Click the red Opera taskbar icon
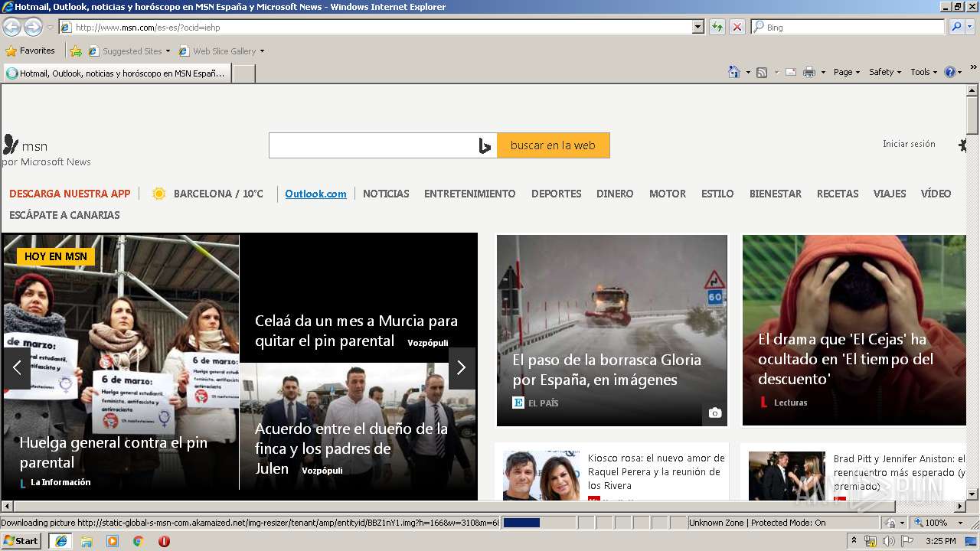The height and width of the screenshot is (551, 980). click(x=164, y=541)
